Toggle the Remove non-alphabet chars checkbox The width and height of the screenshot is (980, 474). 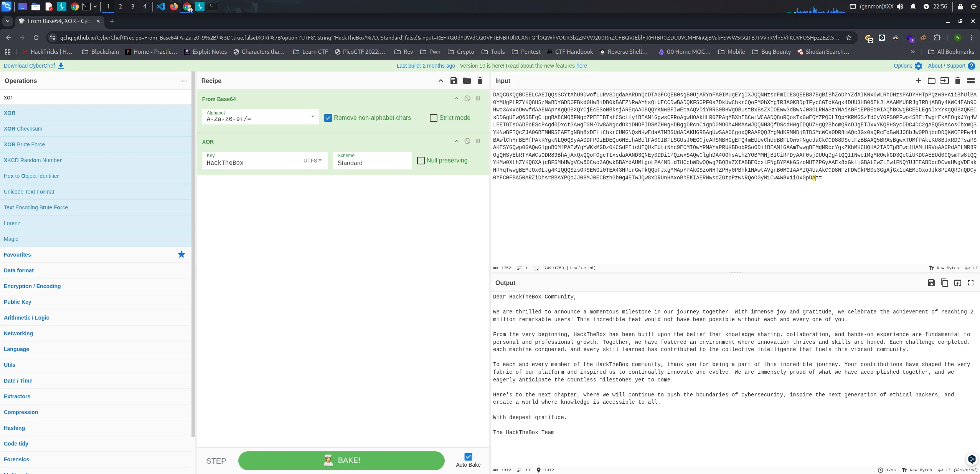tap(328, 118)
